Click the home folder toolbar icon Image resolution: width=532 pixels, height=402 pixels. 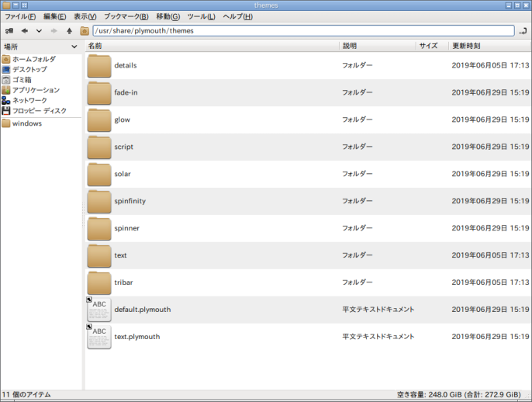(85, 31)
